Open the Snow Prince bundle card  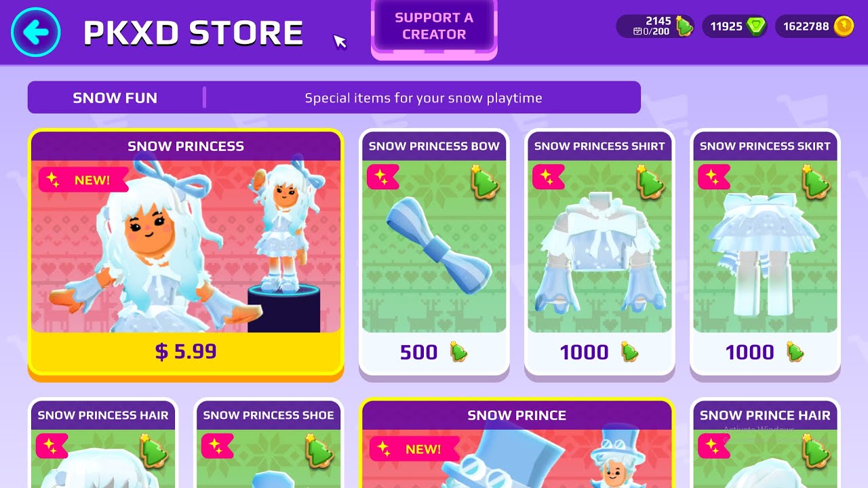coord(517,443)
